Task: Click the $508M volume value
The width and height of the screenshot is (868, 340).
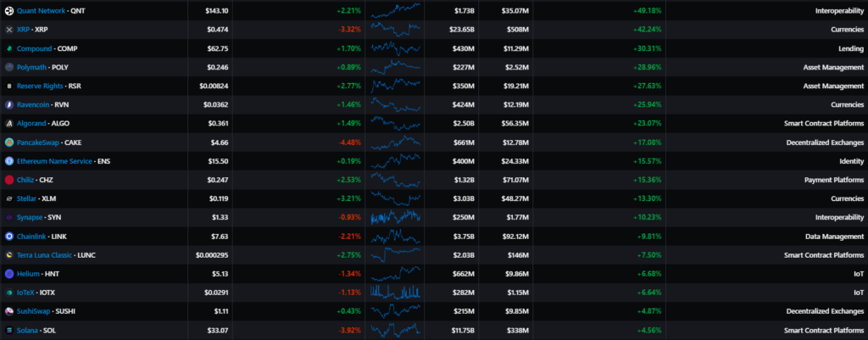Action: (x=518, y=30)
